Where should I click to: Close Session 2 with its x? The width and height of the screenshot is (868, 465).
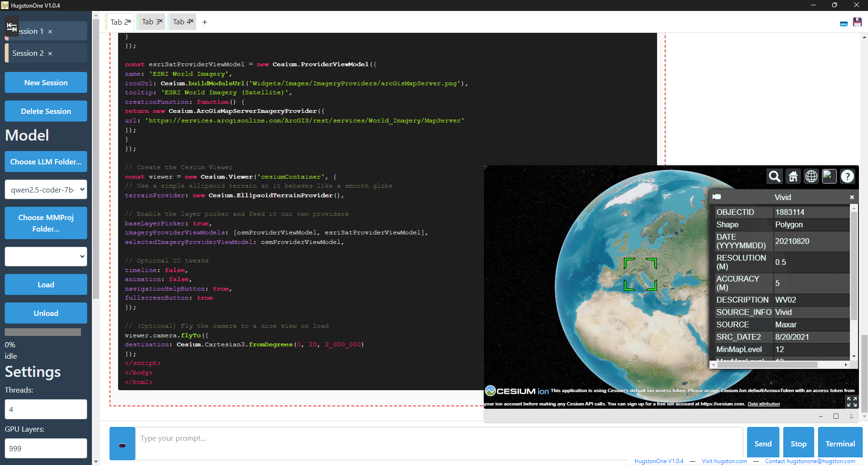tap(50, 53)
